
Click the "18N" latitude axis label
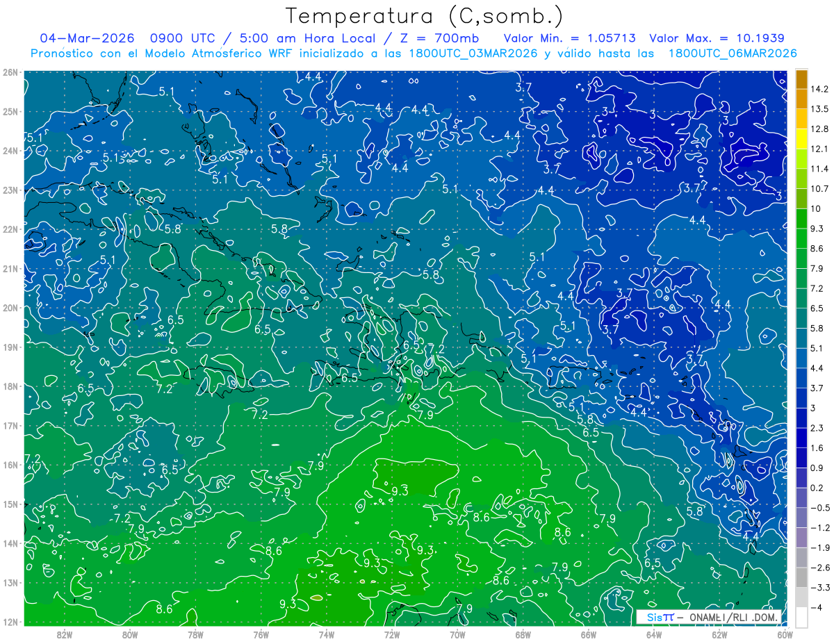[x=10, y=386]
